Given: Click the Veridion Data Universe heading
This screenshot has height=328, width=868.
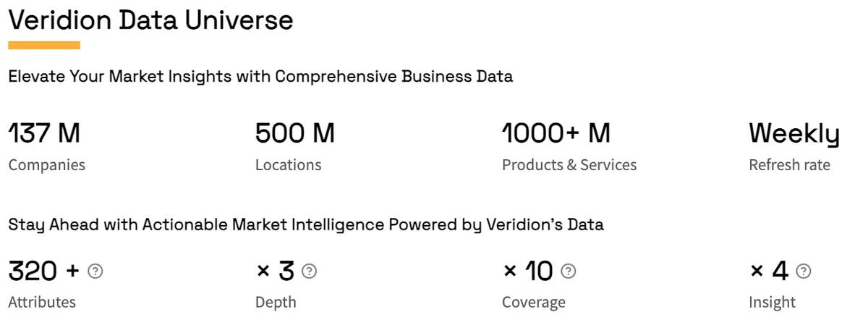Looking at the screenshot, I should [x=151, y=20].
